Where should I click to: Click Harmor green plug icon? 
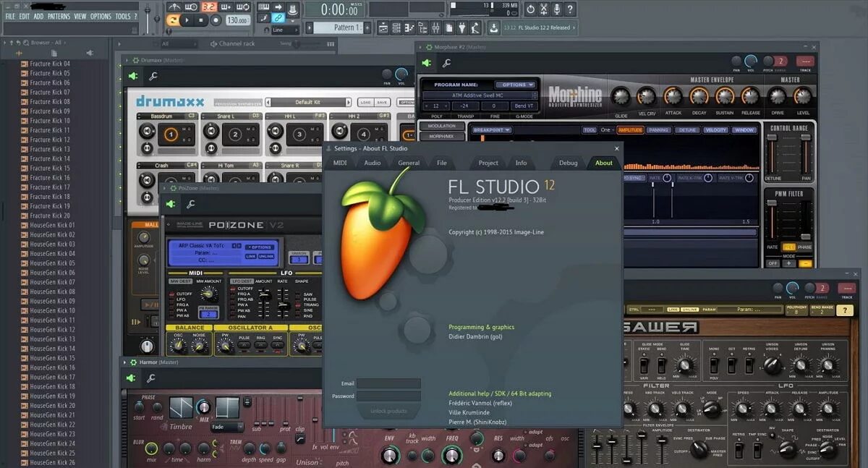(132, 378)
